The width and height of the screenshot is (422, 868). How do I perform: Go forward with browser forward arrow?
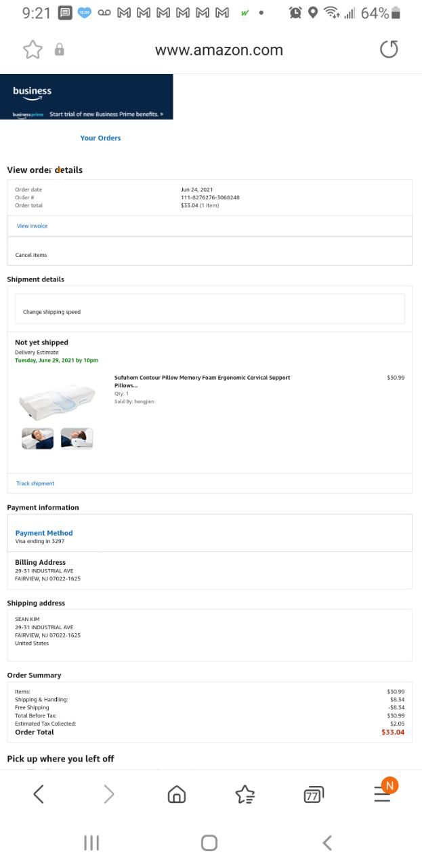[x=109, y=794]
